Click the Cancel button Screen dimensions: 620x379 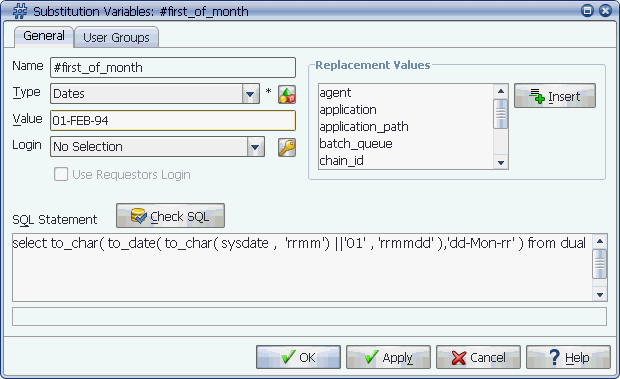[x=478, y=357]
